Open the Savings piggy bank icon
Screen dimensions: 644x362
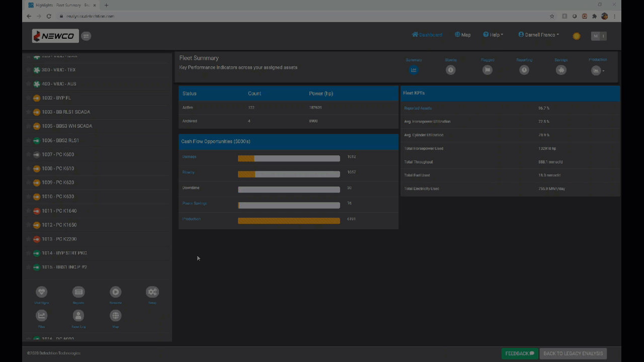(x=561, y=70)
